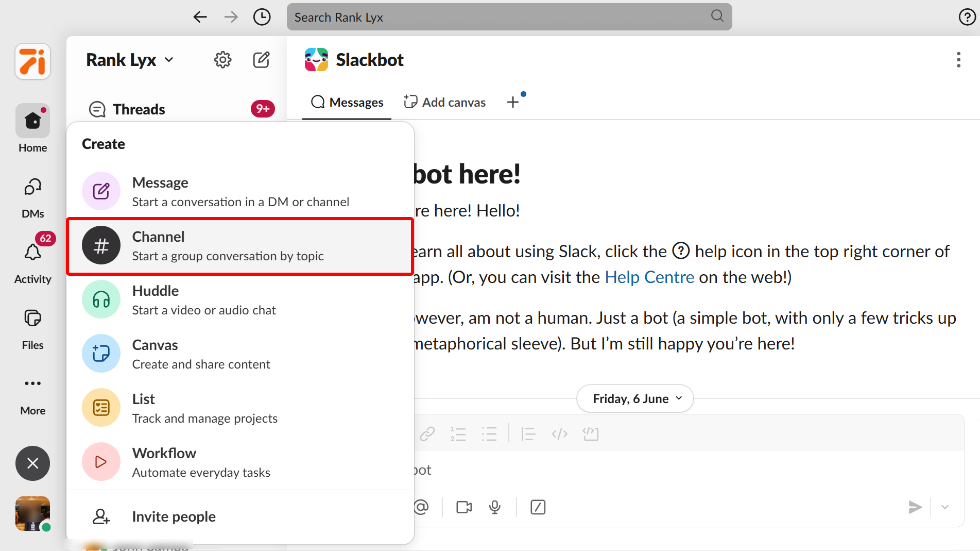Record an audio clip with the microphone icon
Viewport: 980px width, 551px height.
tap(495, 507)
